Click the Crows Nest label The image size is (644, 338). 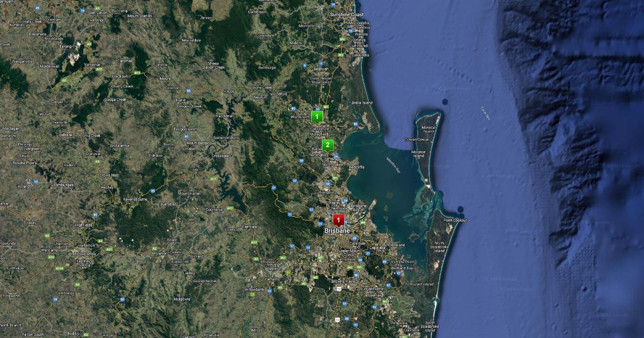(108, 175)
